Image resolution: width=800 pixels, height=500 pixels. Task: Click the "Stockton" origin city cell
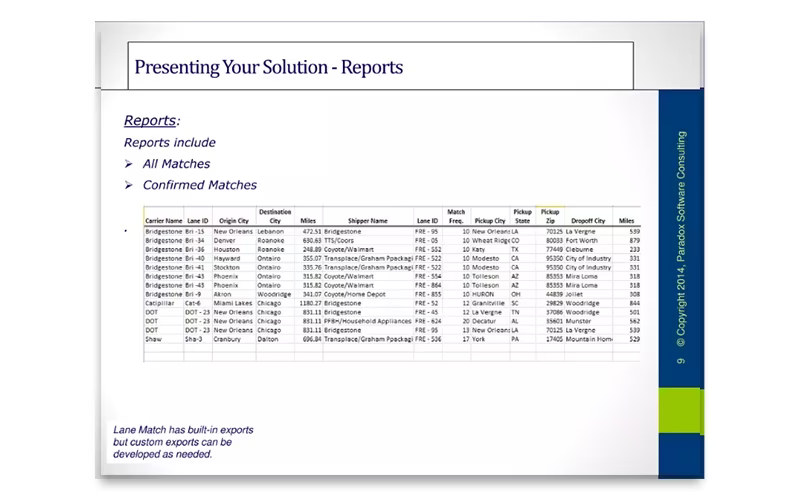(227, 267)
